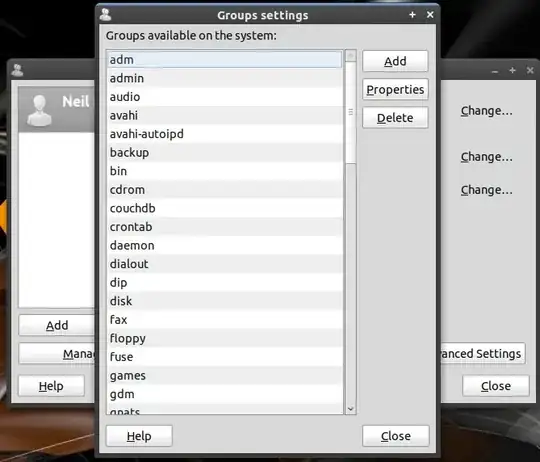The width and height of the screenshot is (540, 462).
Task: Click the scrollbar up arrow
Action: click(351, 55)
